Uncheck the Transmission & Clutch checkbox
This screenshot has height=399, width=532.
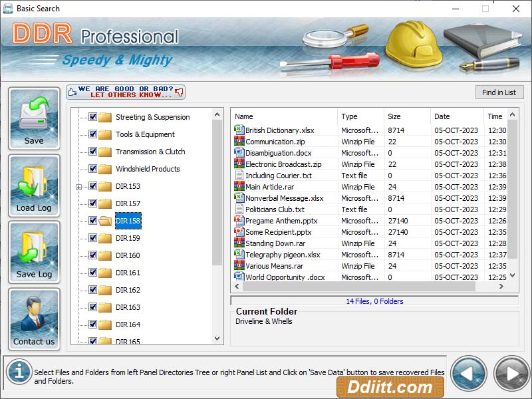[x=94, y=152]
